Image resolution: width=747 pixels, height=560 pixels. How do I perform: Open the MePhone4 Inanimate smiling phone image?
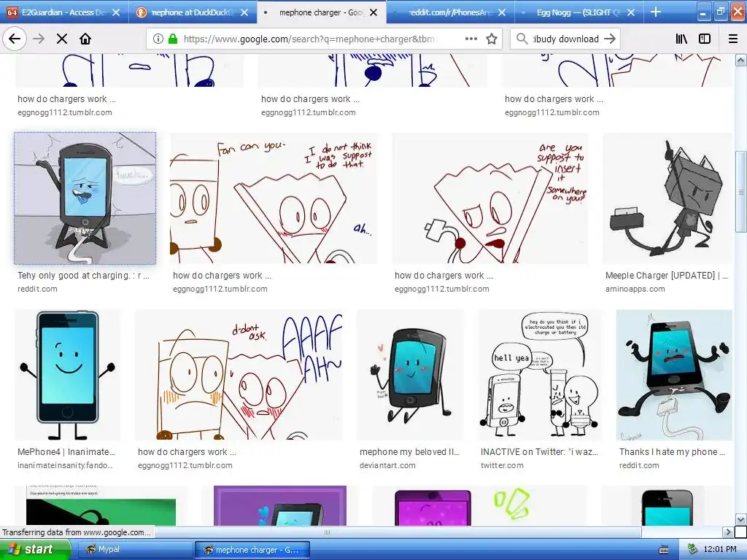point(67,375)
